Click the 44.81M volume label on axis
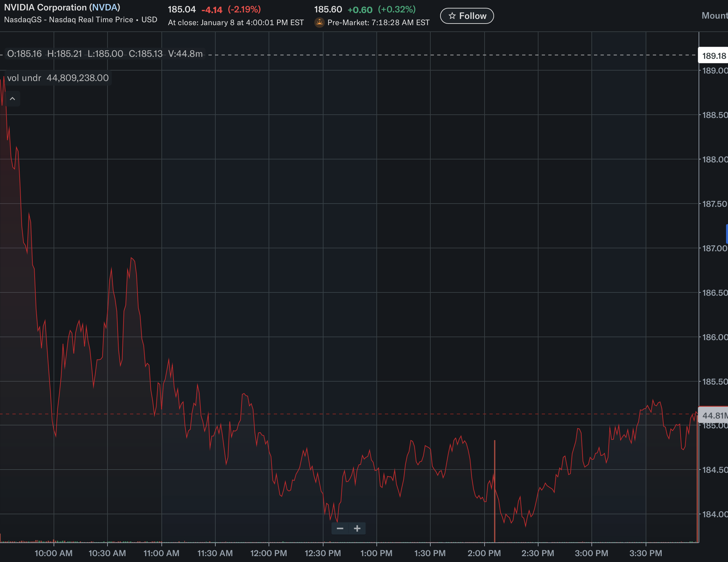Viewport: 728px width, 562px height. click(714, 415)
